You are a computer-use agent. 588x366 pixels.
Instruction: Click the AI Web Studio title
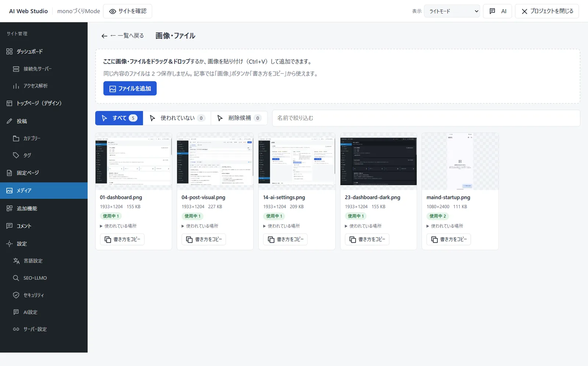pos(28,11)
